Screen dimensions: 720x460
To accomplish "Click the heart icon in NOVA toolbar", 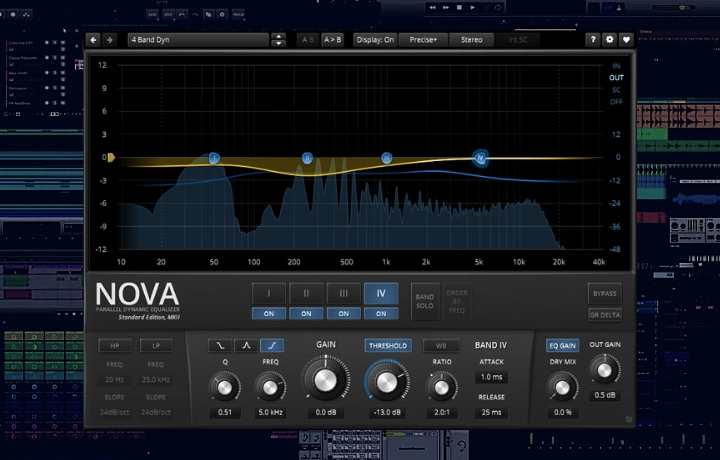I will (626, 39).
